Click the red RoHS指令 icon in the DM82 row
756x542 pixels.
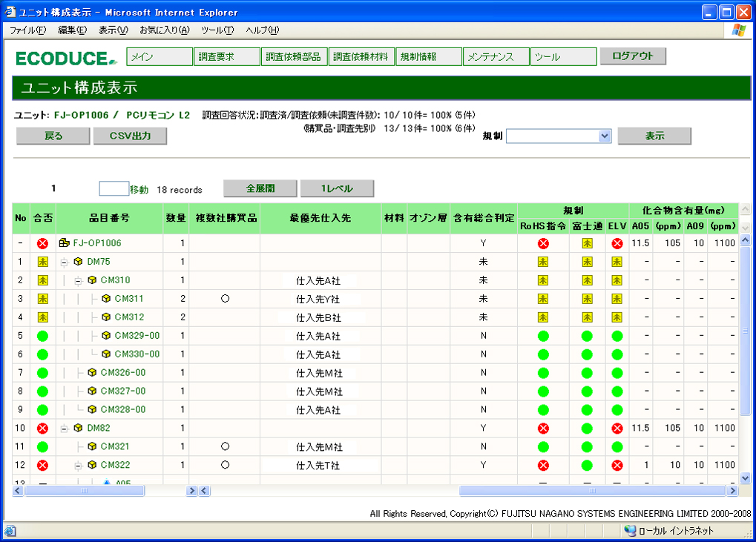543,429
